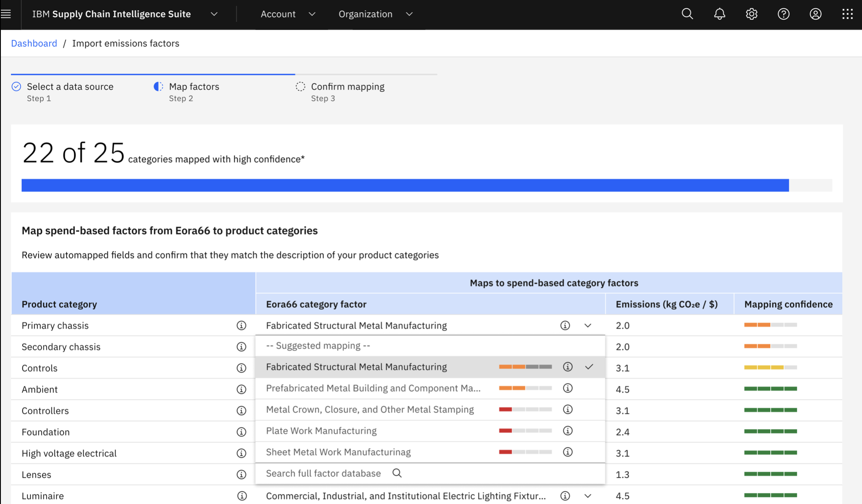Screen dimensions: 862x504
Task: Click info icon next to Lenses
Action: (x=241, y=474)
